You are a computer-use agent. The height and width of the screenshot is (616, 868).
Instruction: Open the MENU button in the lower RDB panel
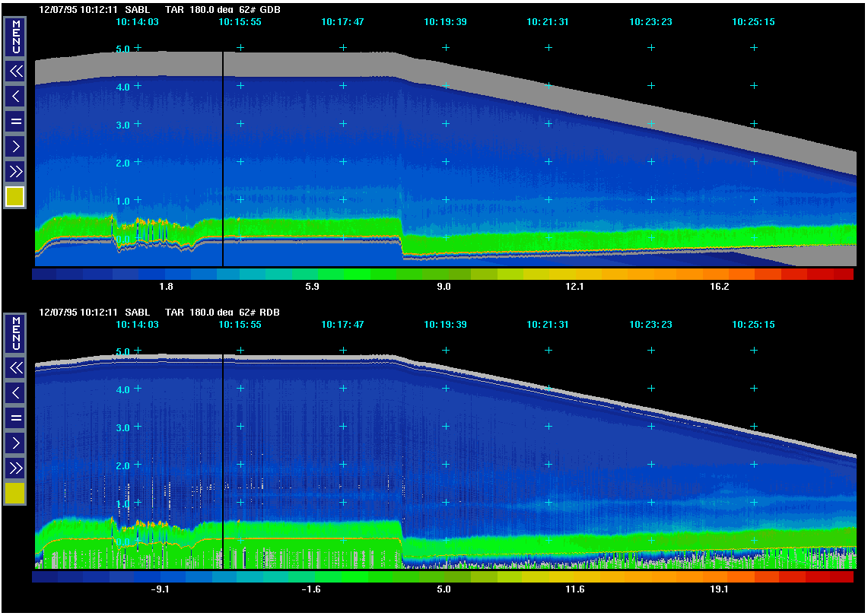16,334
